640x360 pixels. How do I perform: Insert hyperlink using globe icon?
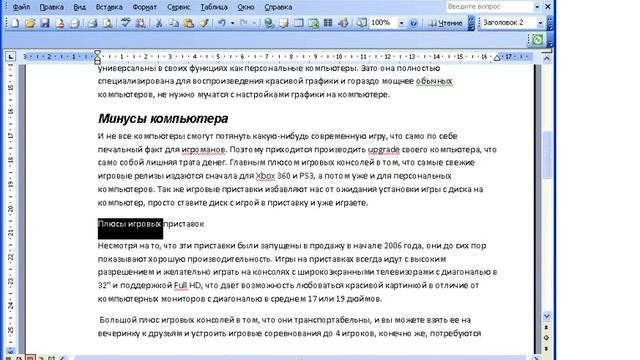coord(269,23)
